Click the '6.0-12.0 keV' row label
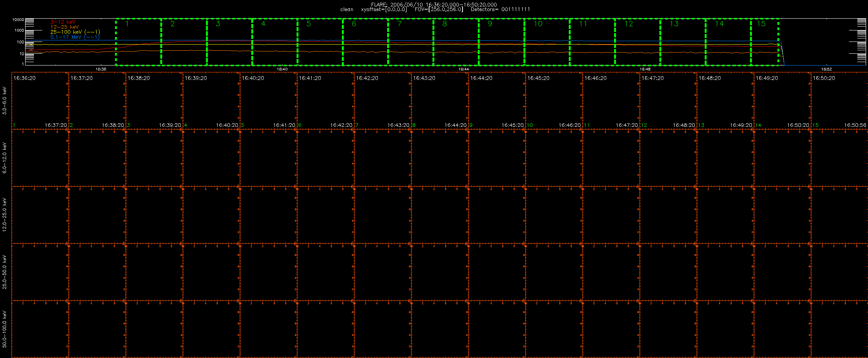 [x=5, y=158]
